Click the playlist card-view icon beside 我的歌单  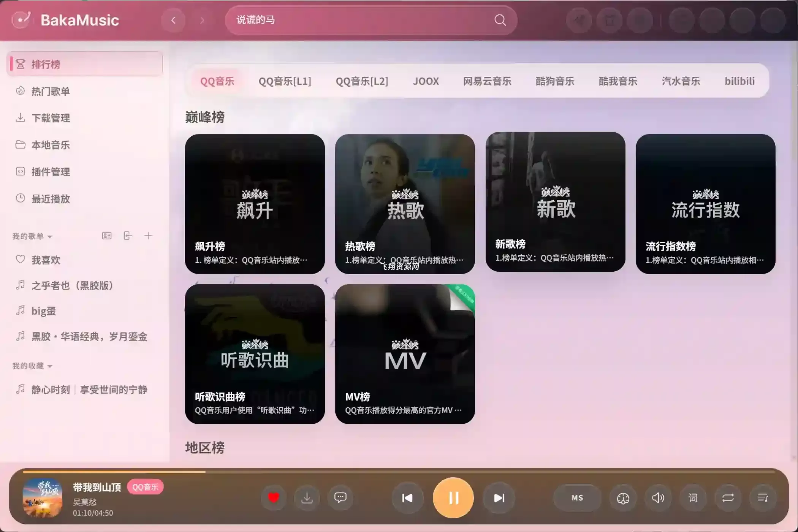[107, 236]
